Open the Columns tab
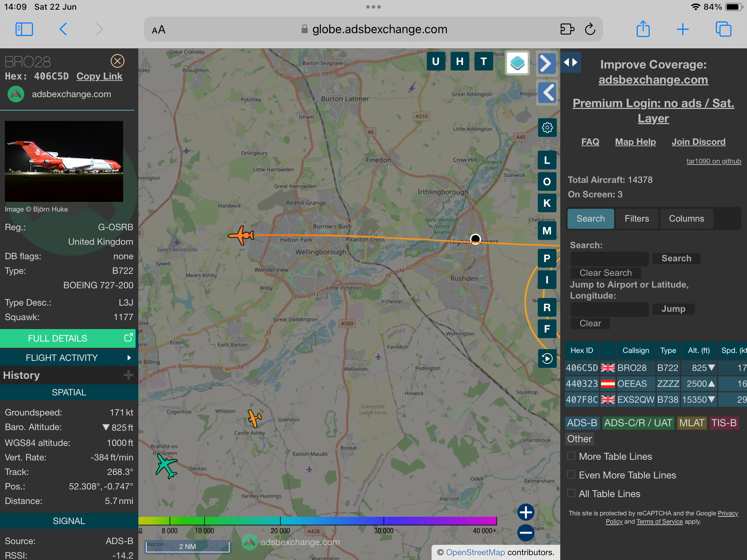This screenshot has height=560, width=747. (x=686, y=218)
